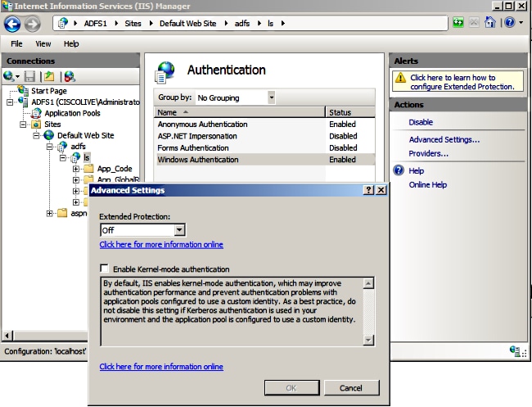This screenshot has height=407, width=532.
Task: Open the Advanced Settings... action link
Action: (444, 139)
